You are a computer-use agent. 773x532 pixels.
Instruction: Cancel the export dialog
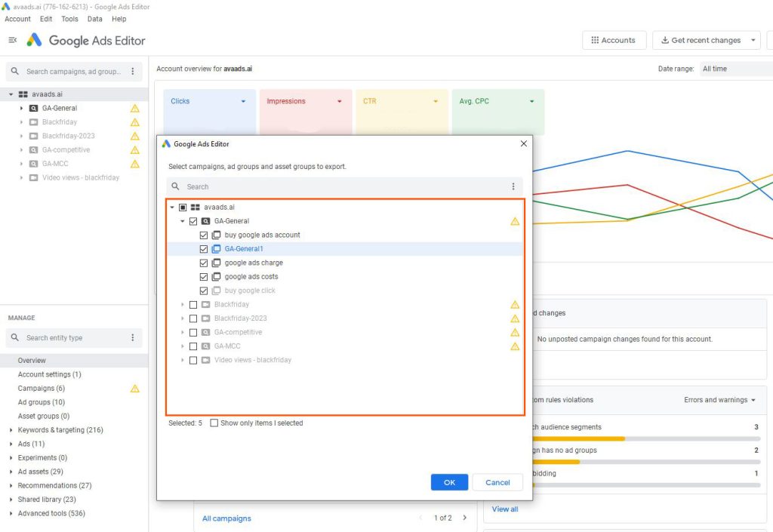click(x=497, y=482)
